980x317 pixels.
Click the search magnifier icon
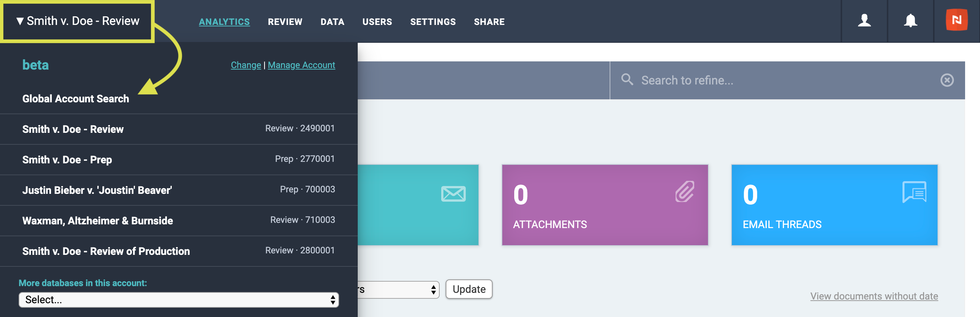point(627,80)
